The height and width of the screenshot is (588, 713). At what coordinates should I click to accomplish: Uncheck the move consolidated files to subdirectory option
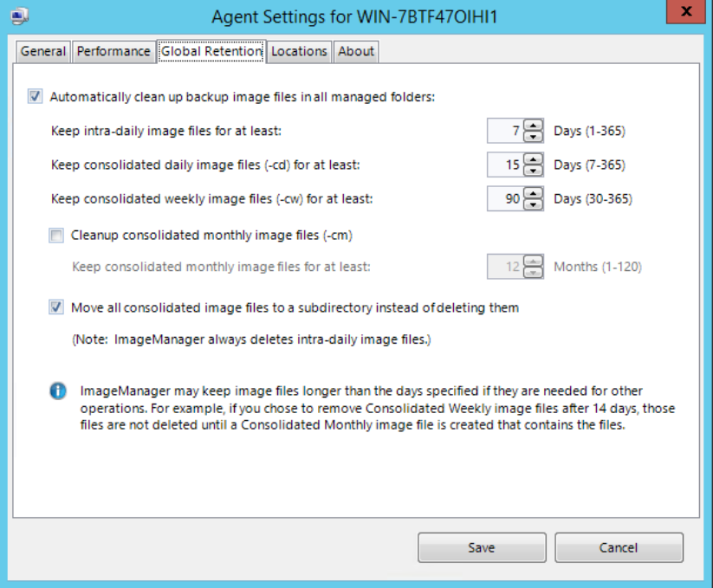tap(56, 307)
